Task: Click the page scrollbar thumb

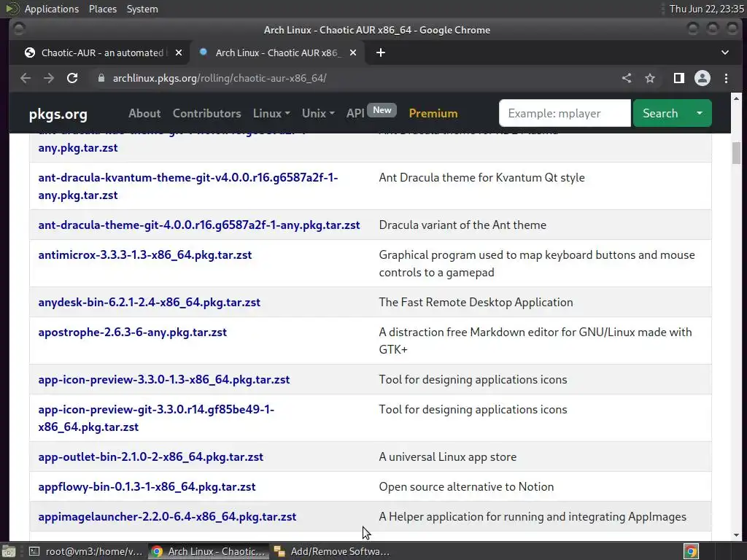Action: [x=737, y=153]
